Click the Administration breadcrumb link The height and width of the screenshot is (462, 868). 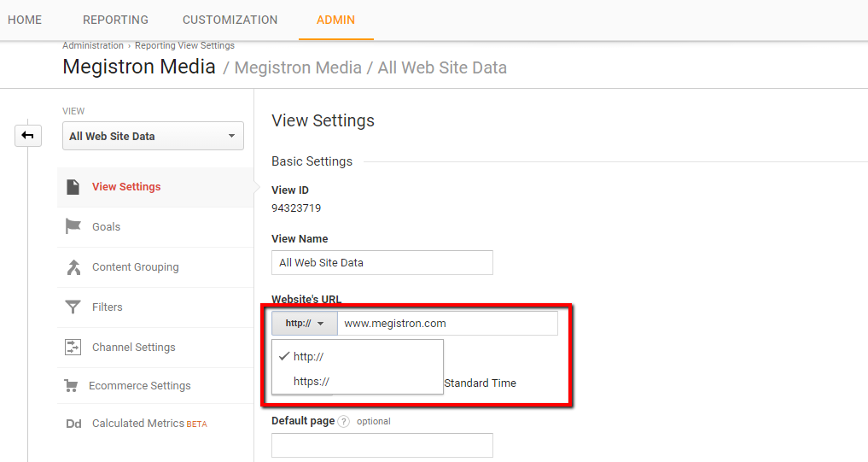point(93,45)
